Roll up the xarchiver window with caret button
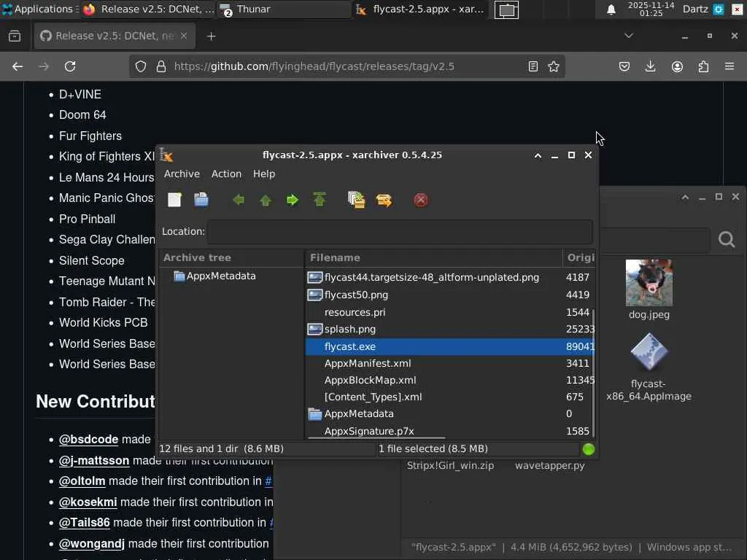The image size is (747, 560). point(538,155)
